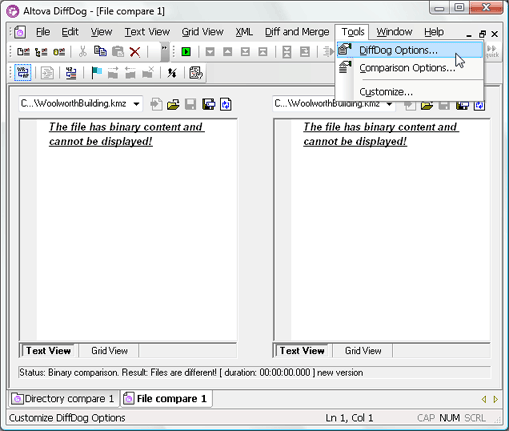Click the Text View Settings icon
509x431 pixels.
click(196, 73)
